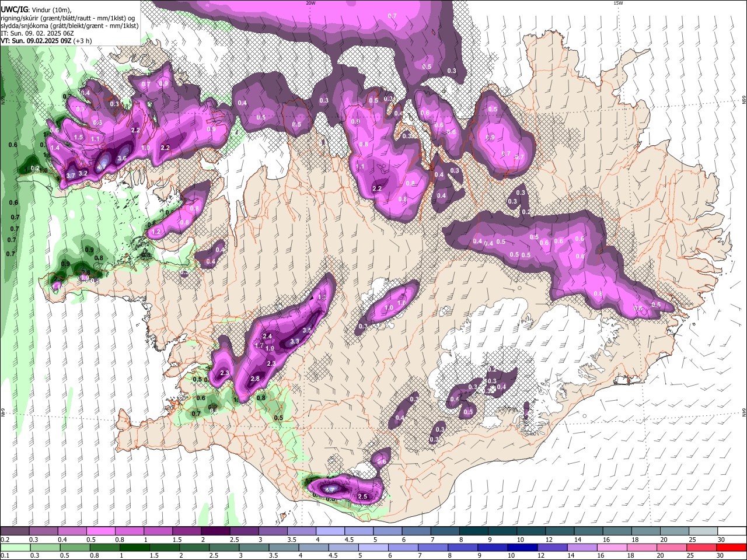This screenshot has width=747, height=560.
Task: Click the '1.2' snowfall value on the map
Action: 156,232
